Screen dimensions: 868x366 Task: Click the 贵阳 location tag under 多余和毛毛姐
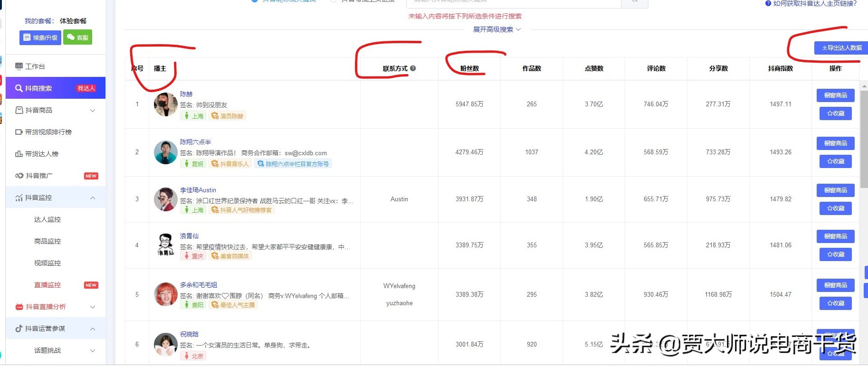point(194,305)
